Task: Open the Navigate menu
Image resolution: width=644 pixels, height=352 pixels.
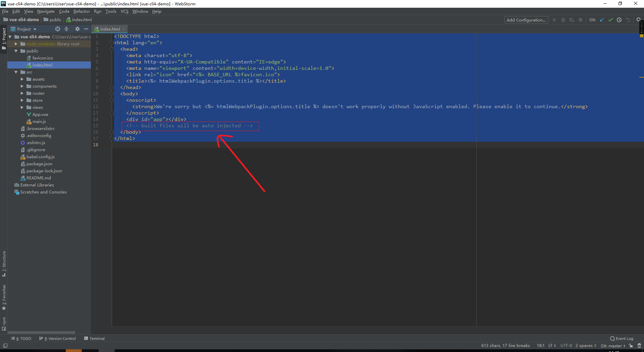Action: point(46,11)
